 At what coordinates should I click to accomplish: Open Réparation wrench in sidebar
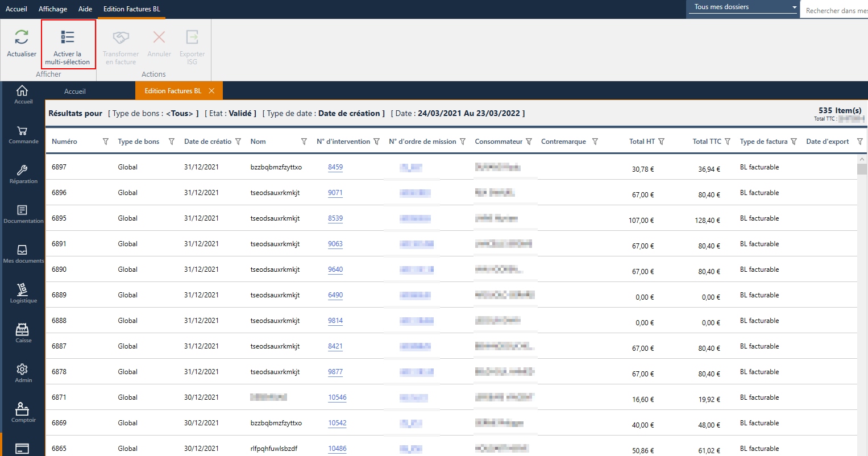point(23,175)
